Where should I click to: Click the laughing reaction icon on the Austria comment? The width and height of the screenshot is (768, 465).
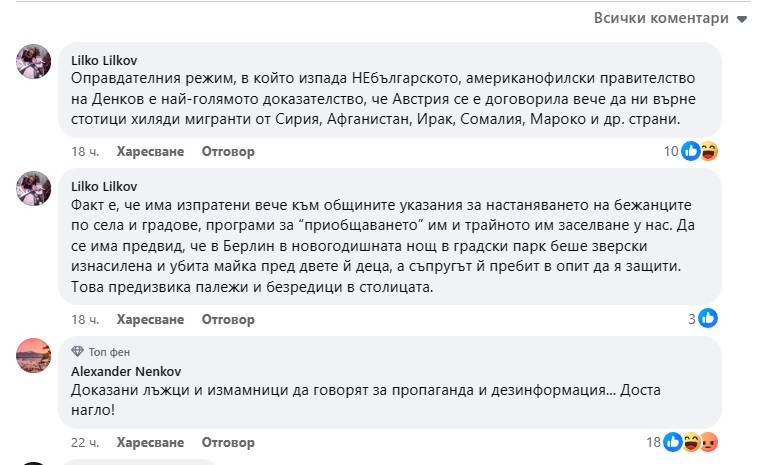point(708,152)
